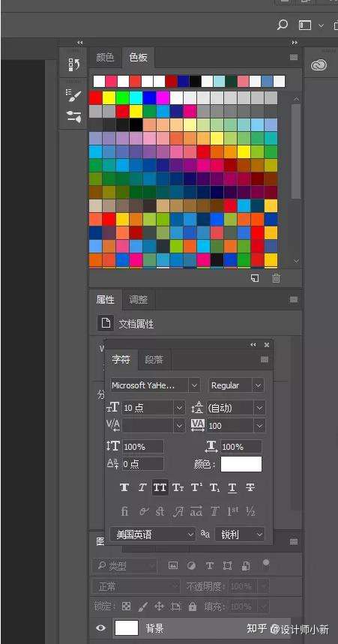Screen dimensions: 338x644
Task: Enable swash OpenType icon
Action: (178, 511)
